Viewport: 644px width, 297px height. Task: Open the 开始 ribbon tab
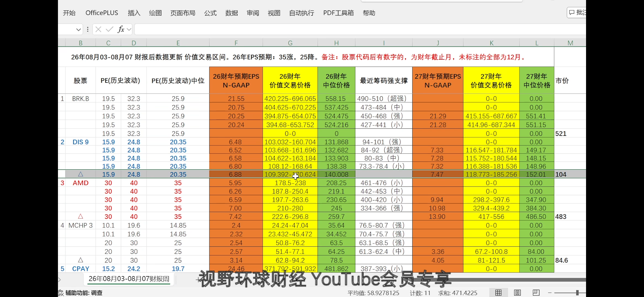[69, 13]
